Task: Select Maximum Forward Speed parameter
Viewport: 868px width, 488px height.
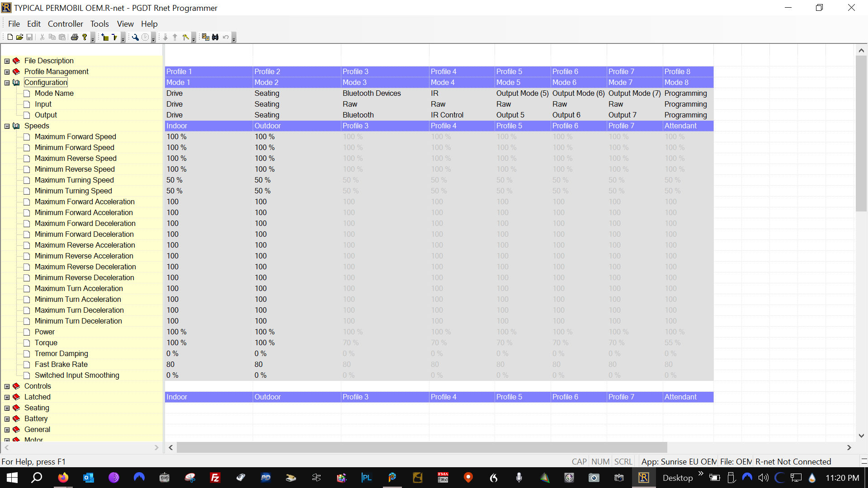Action: (75, 136)
